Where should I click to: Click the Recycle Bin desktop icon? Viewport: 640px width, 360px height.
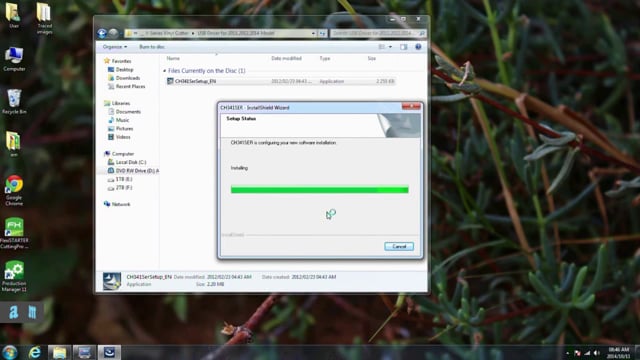(14, 102)
